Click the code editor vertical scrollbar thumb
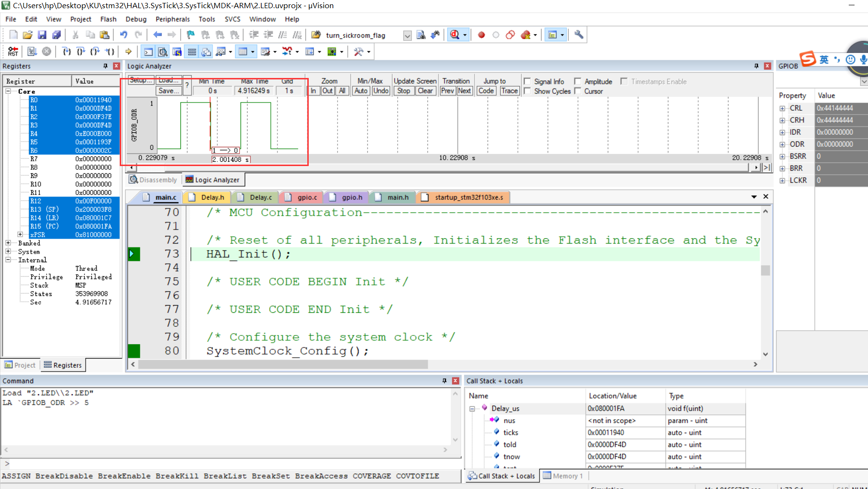Screen dimensions: 868x489 tap(765, 270)
